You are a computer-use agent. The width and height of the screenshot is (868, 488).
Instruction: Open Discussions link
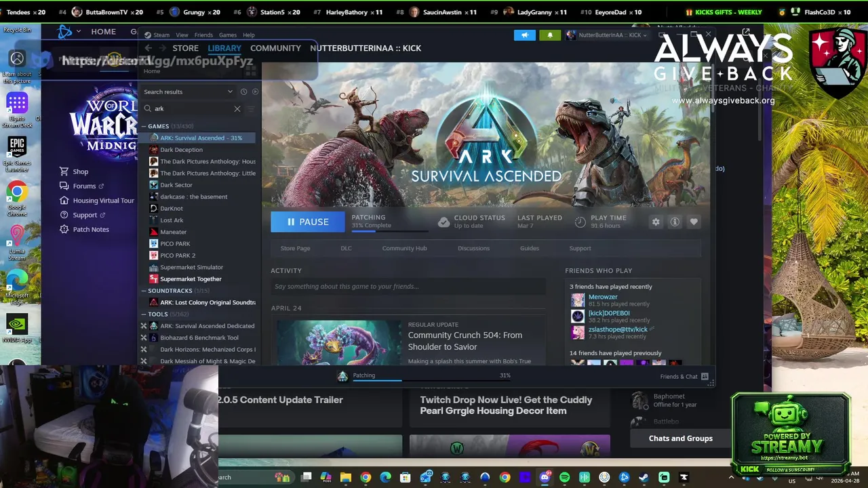click(473, 248)
